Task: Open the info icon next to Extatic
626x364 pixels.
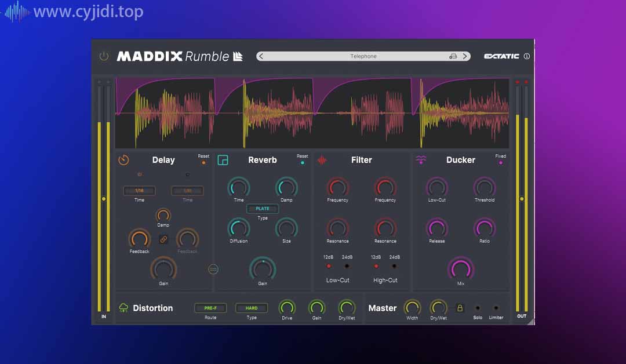Action: click(526, 56)
